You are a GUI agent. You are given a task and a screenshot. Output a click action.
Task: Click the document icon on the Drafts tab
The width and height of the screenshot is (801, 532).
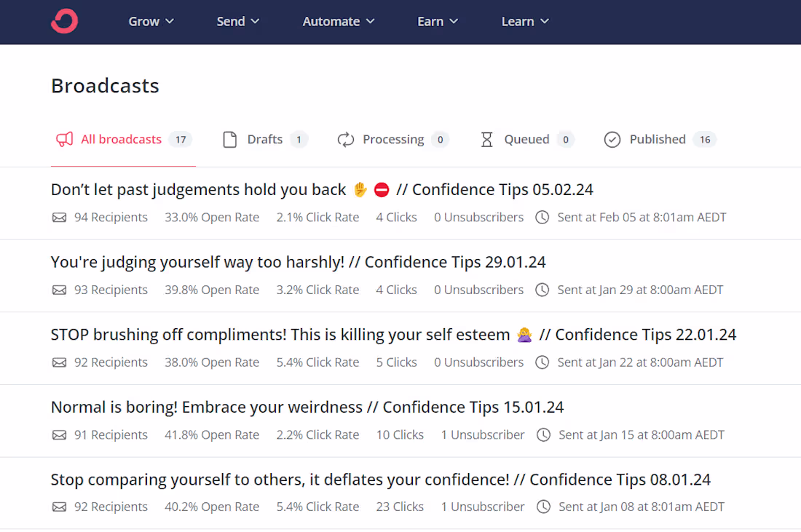click(x=229, y=139)
